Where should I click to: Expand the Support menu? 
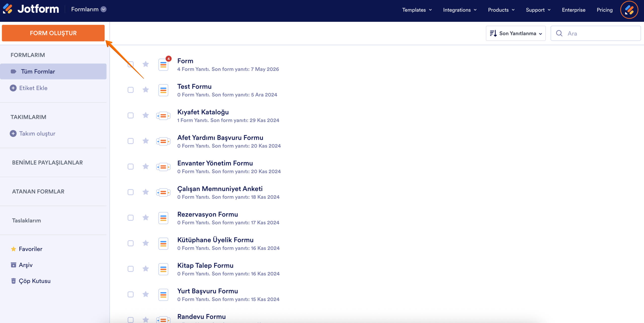coord(538,10)
